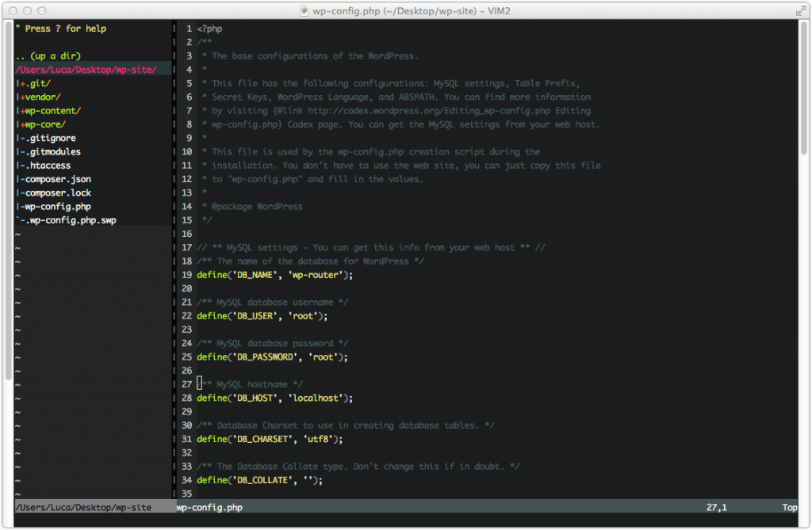Image resolution: width=812 pixels, height=530 pixels.
Task: Place cursor on the '<?php' opening tag
Action: point(209,29)
